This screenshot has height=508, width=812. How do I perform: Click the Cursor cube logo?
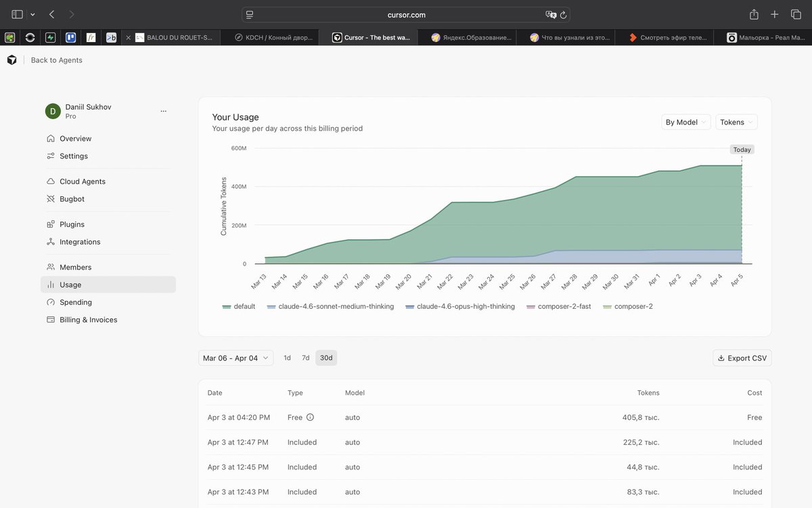coord(12,60)
